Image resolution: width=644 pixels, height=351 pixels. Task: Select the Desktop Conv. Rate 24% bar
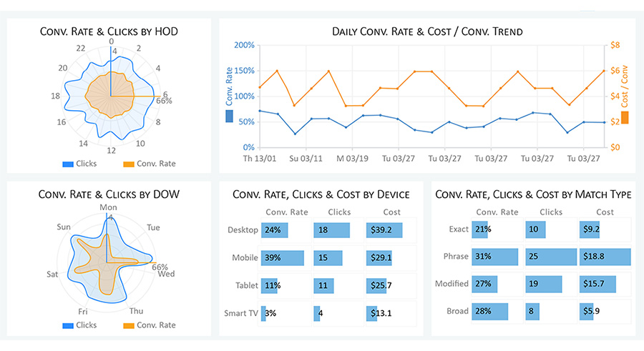[x=274, y=230]
